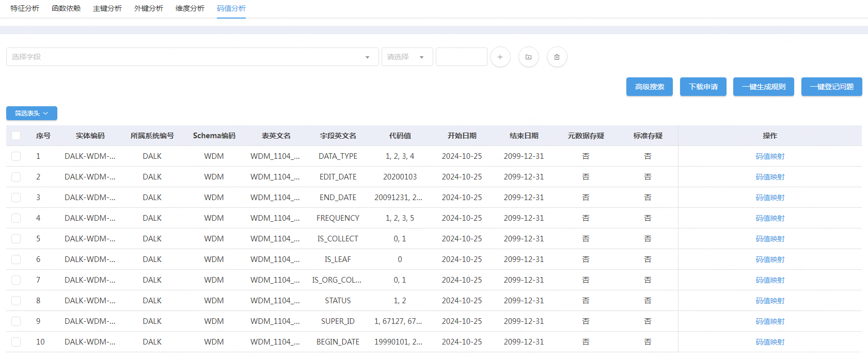Click the 高级搜索 button
Screen dimensions: 868x360
(x=650, y=87)
